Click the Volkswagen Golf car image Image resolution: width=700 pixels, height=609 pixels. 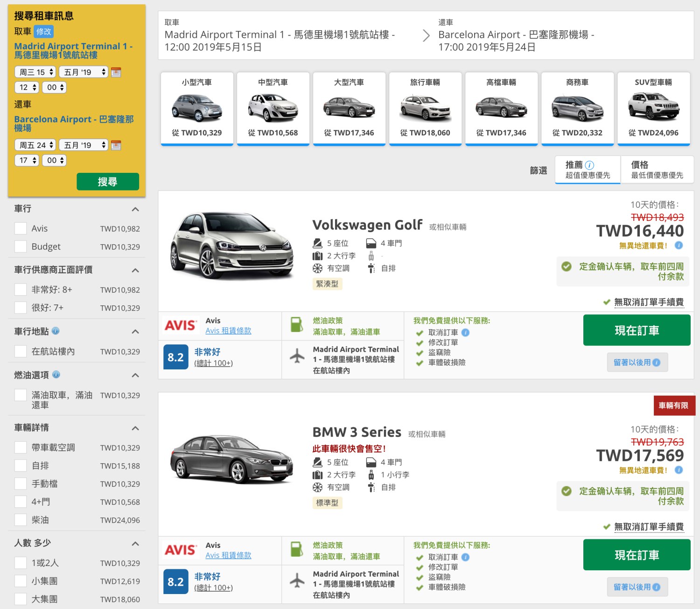click(232, 245)
